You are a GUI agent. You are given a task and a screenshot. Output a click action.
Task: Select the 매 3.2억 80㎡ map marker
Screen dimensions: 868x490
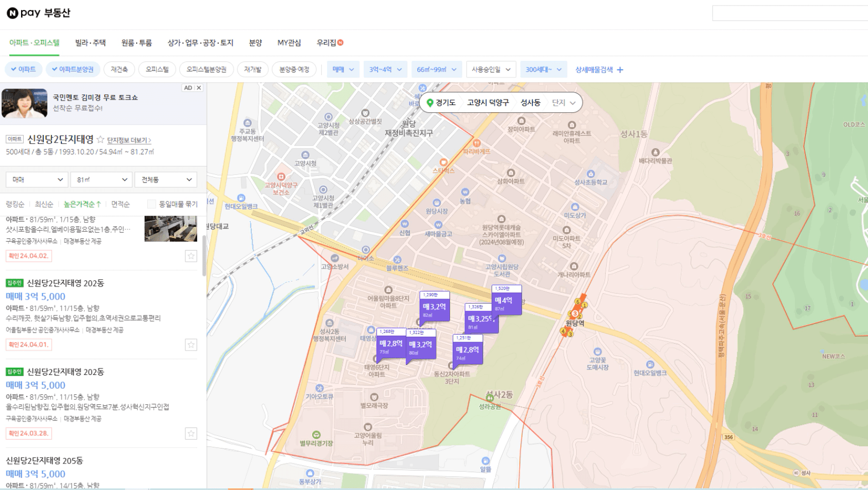pos(421,345)
